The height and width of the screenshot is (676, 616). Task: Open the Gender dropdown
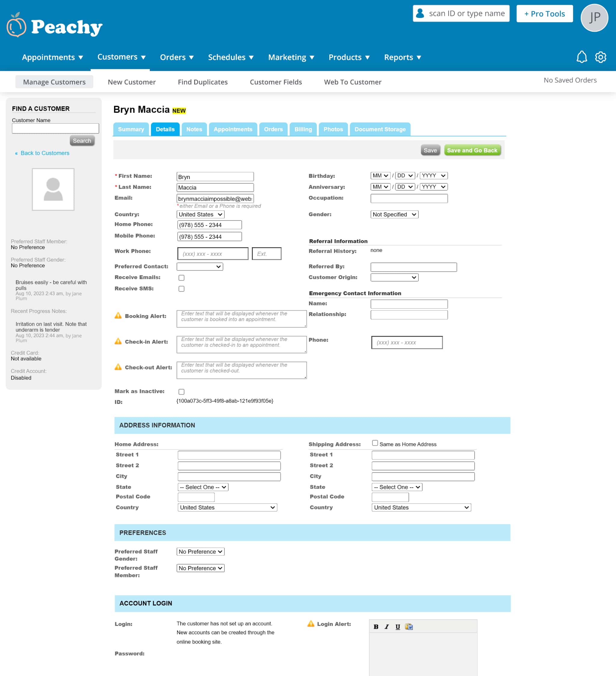(394, 214)
